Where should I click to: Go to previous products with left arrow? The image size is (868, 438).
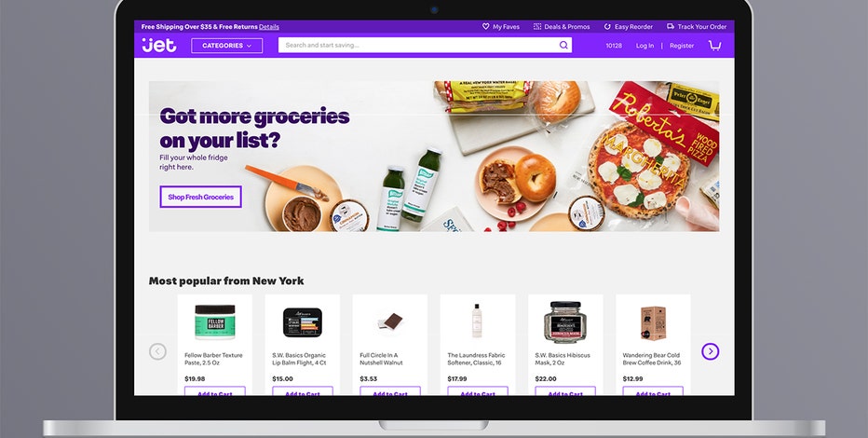157,351
